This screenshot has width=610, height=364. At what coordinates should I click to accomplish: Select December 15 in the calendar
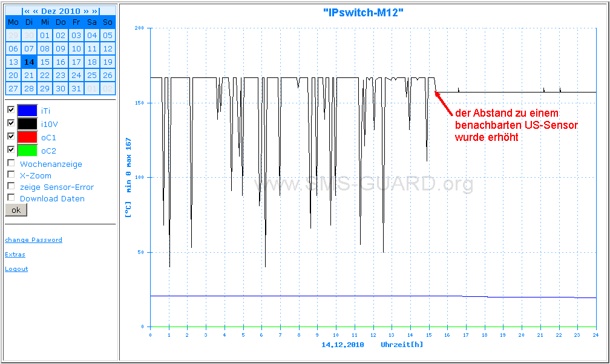[45, 62]
